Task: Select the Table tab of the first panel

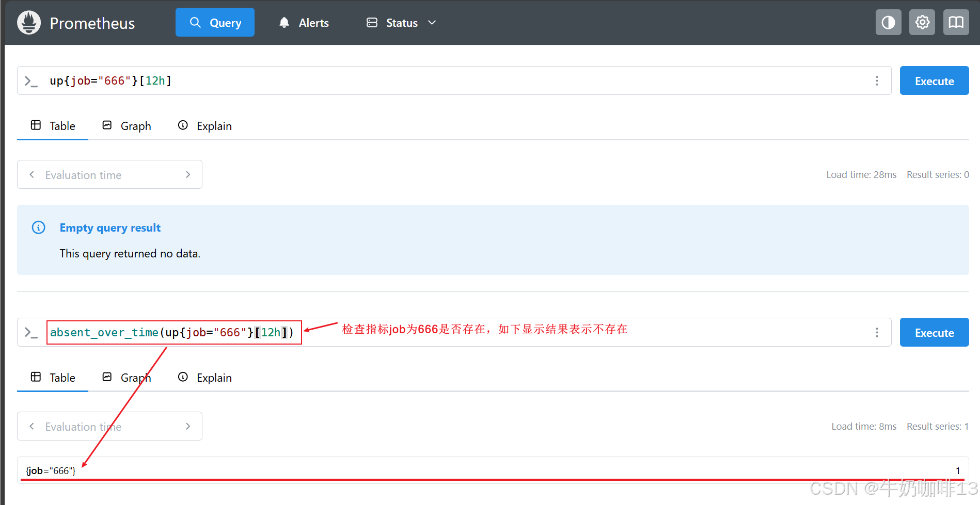Action: [x=53, y=126]
